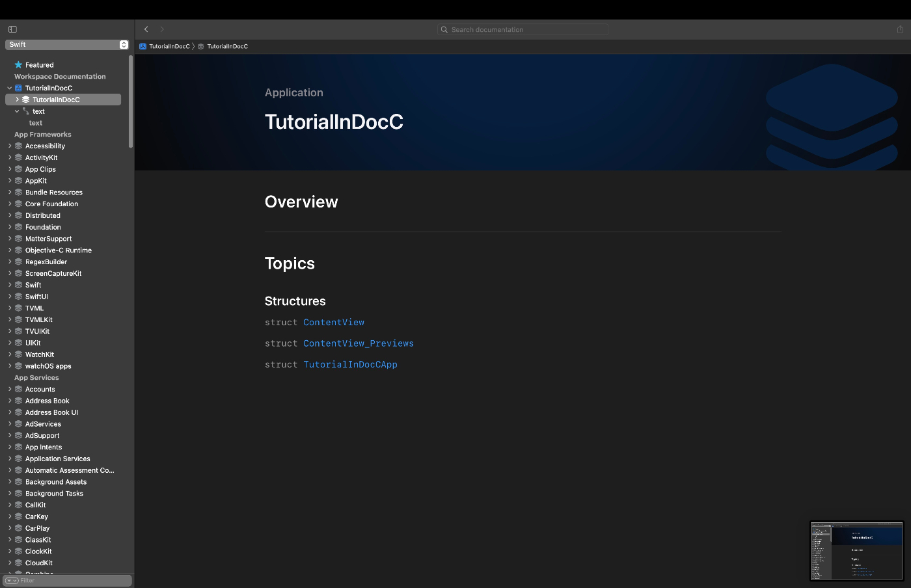Click the TVMLKit stack icon
911x588 pixels.
(18, 320)
